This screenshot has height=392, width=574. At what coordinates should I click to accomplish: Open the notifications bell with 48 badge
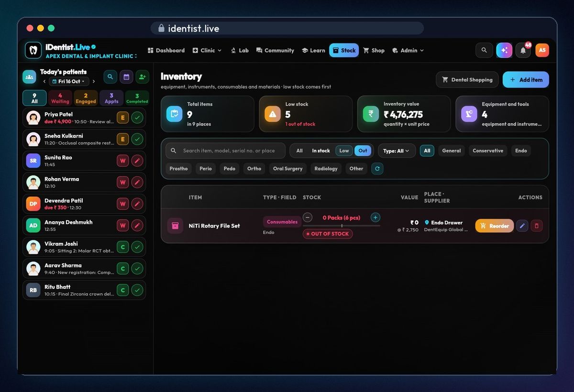523,50
